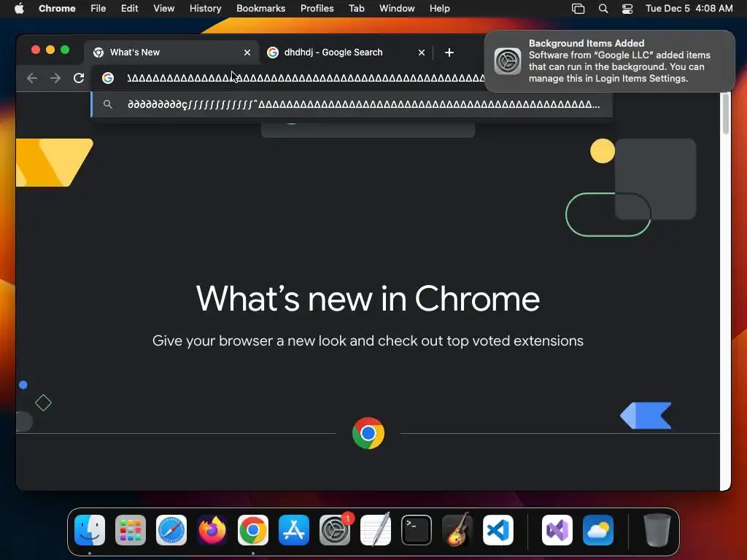Select the autocomplete search suggestion row
Screen dimensions: 747x560
(352, 104)
